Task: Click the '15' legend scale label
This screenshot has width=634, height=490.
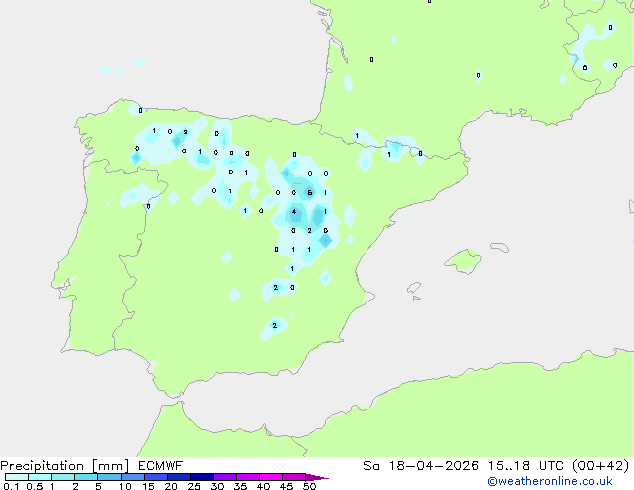Action: 148,486
